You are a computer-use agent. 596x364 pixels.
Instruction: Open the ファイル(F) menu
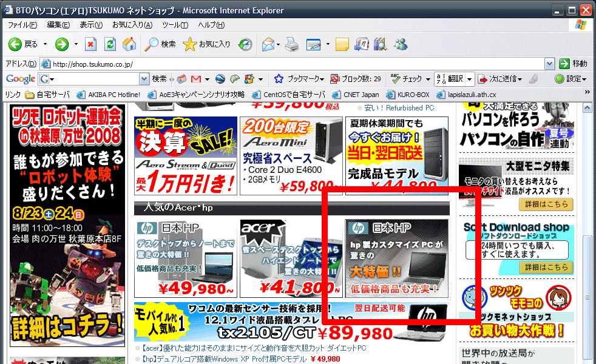coord(22,25)
